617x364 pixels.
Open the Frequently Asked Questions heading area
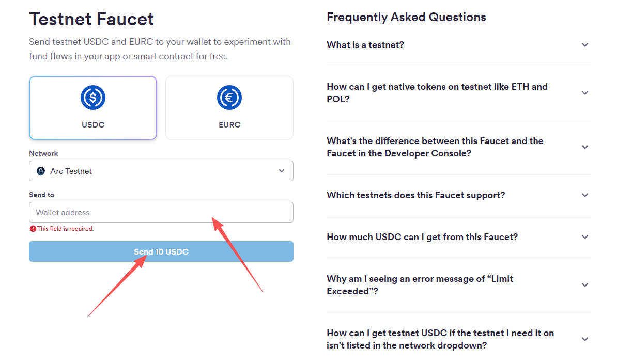[x=406, y=17]
